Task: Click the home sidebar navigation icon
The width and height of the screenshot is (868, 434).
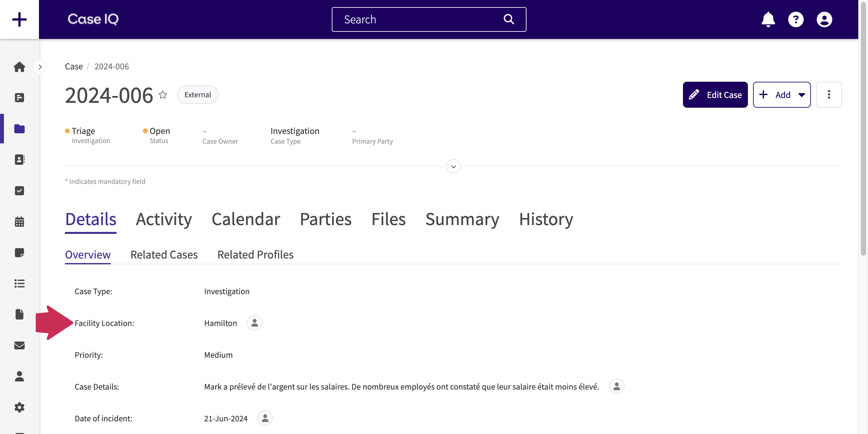Action: pos(19,66)
